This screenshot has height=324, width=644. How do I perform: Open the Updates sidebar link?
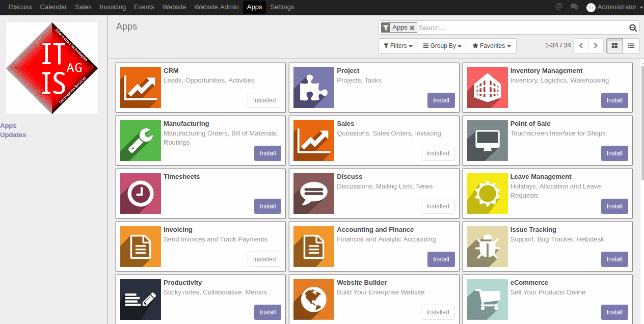[x=13, y=135]
